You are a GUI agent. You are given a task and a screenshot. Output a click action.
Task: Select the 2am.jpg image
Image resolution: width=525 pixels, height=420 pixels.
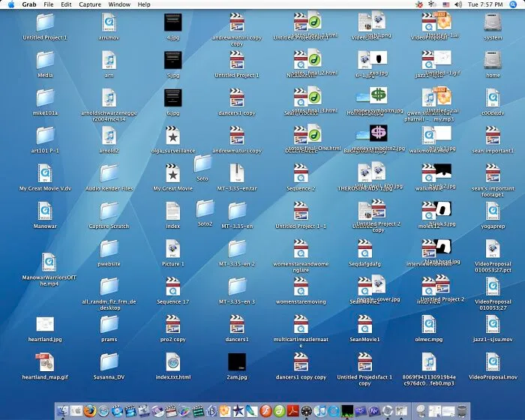(x=237, y=362)
